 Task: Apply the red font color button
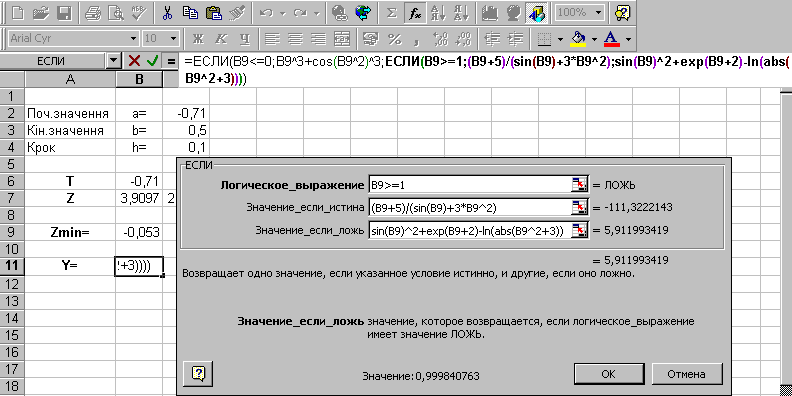(x=612, y=38)
